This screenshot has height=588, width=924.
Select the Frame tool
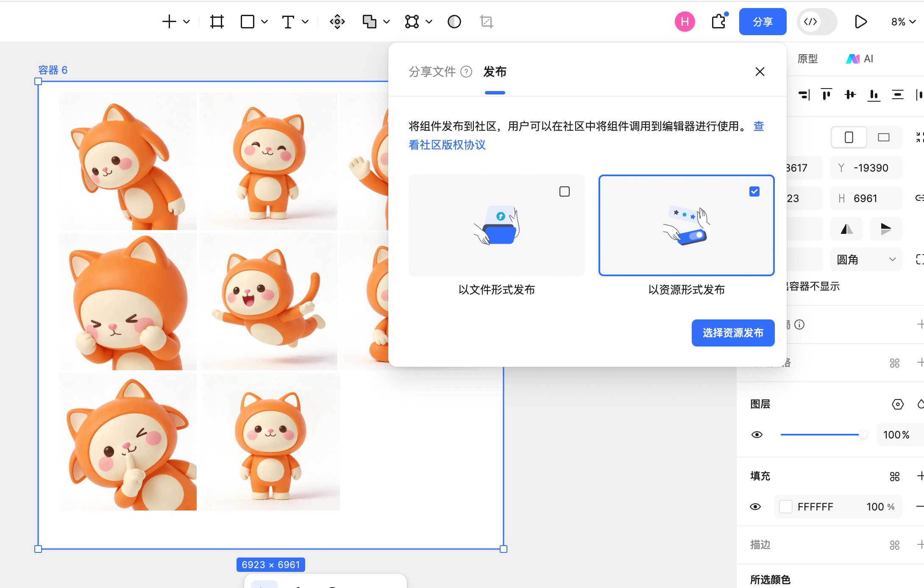pyautogui.click(x=216, y=21)
